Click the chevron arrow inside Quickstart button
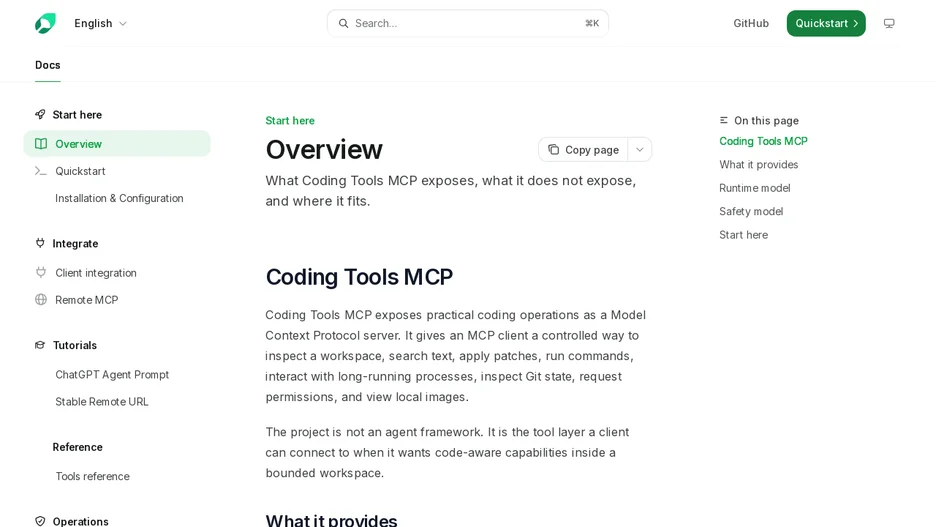Screen dimensions: 936x527 [855, 23]
